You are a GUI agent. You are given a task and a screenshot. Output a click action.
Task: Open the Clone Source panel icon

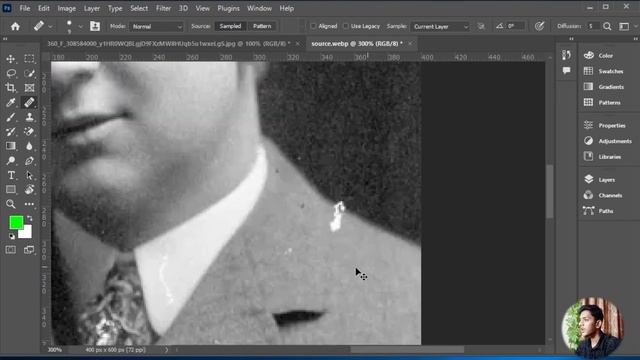pyautogui.click(x=95, y=26)
